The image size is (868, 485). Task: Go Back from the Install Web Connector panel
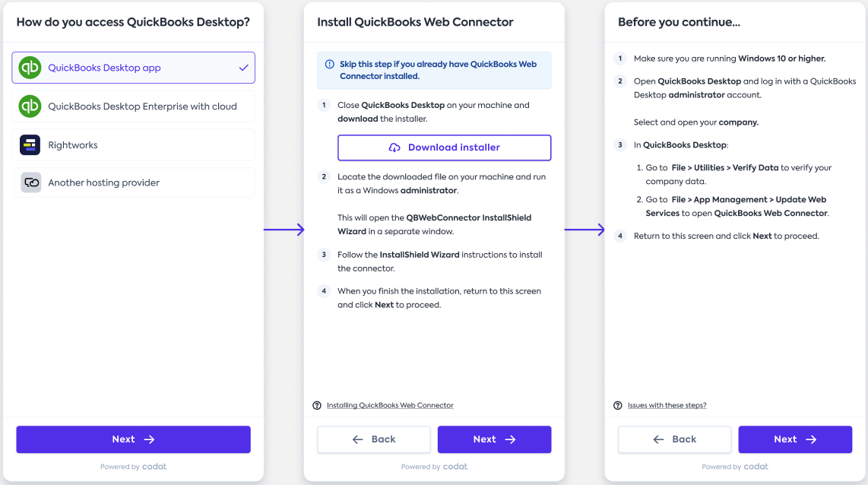(x=374, y=439)
